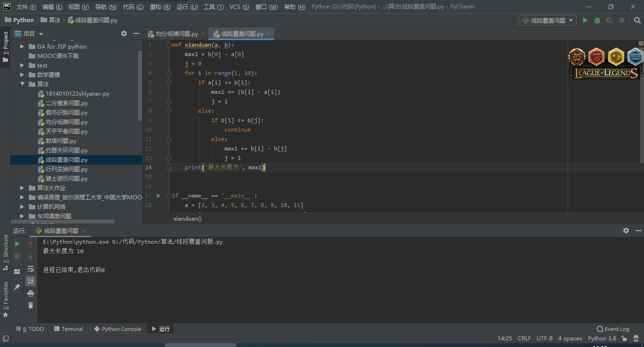Open the 重构 (R) menu
Screen dimensions: 644x347
[x=160, y=7]
